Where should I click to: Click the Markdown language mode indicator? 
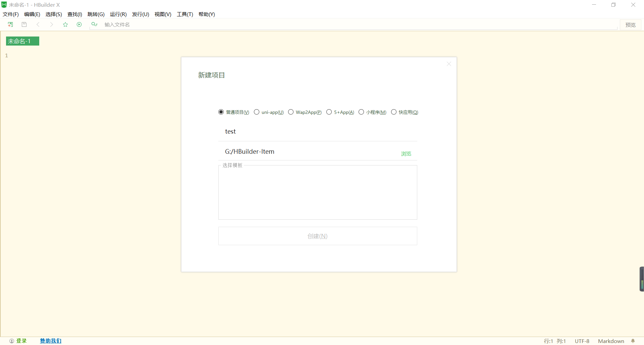click(611, 341)
